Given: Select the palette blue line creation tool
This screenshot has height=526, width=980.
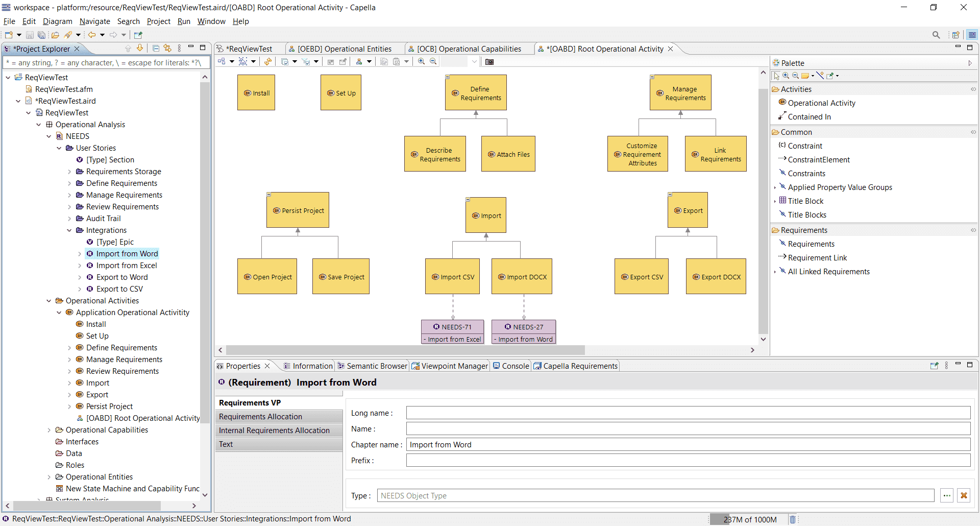Looking at the screenshot, I should (x=820, y=76).
